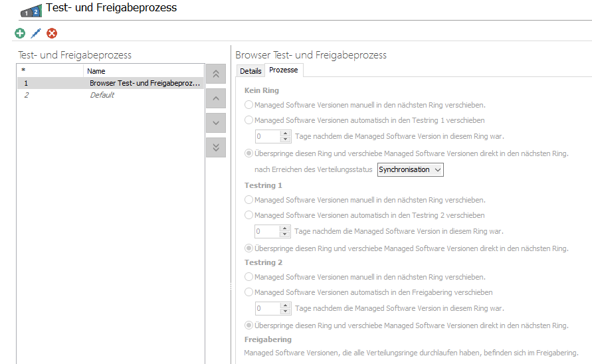Switch to the Details tab
The width and height of the screenshot is (592, 364).
pos(250,71)
